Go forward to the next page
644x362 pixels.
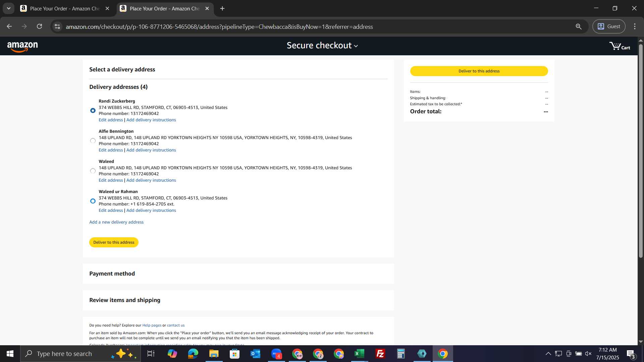pos(24,26)
